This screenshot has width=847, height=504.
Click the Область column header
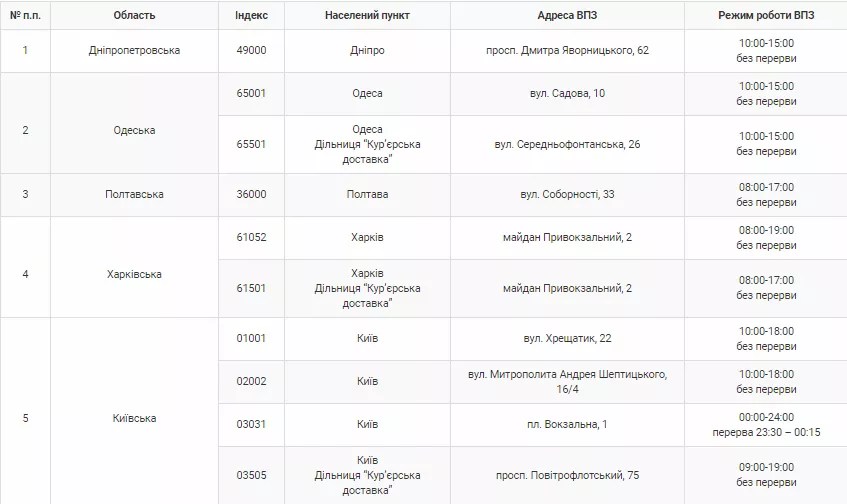pos(134,15)
